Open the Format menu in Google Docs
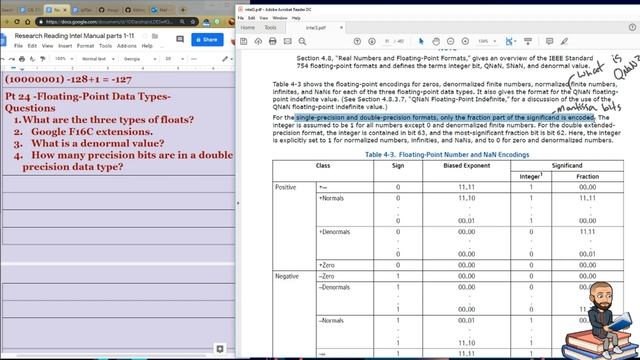Screen dimensions: 640x360 (85, 46)
